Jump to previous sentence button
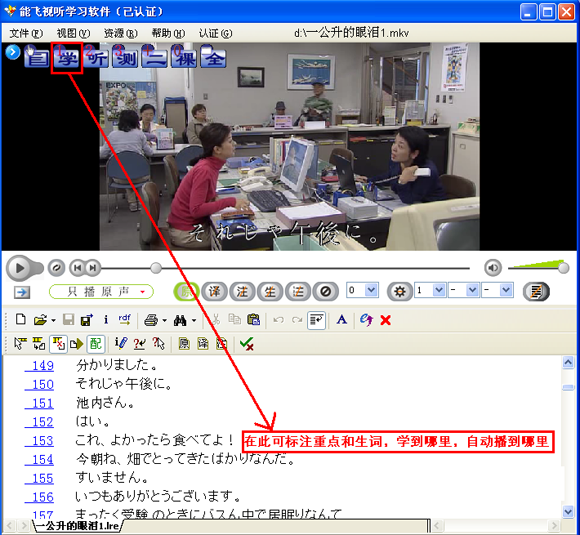580x535 pixels. tap(77, 268)
